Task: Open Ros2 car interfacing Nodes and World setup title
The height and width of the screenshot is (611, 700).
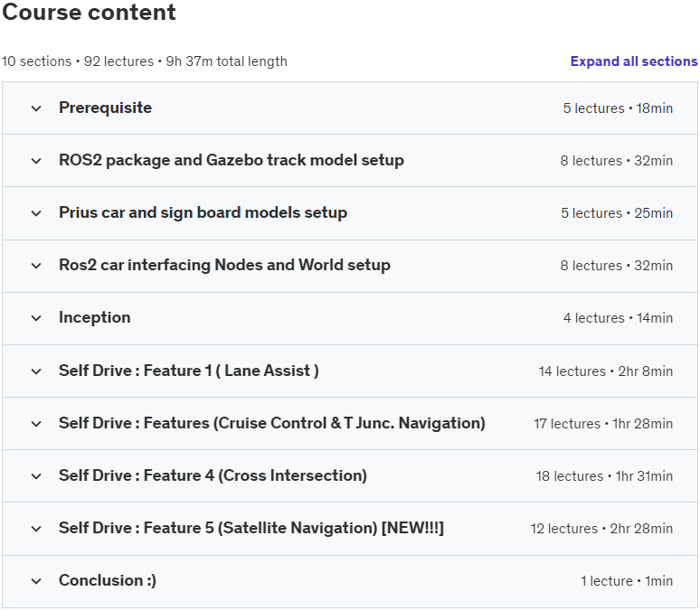Action: click(224, 265)
